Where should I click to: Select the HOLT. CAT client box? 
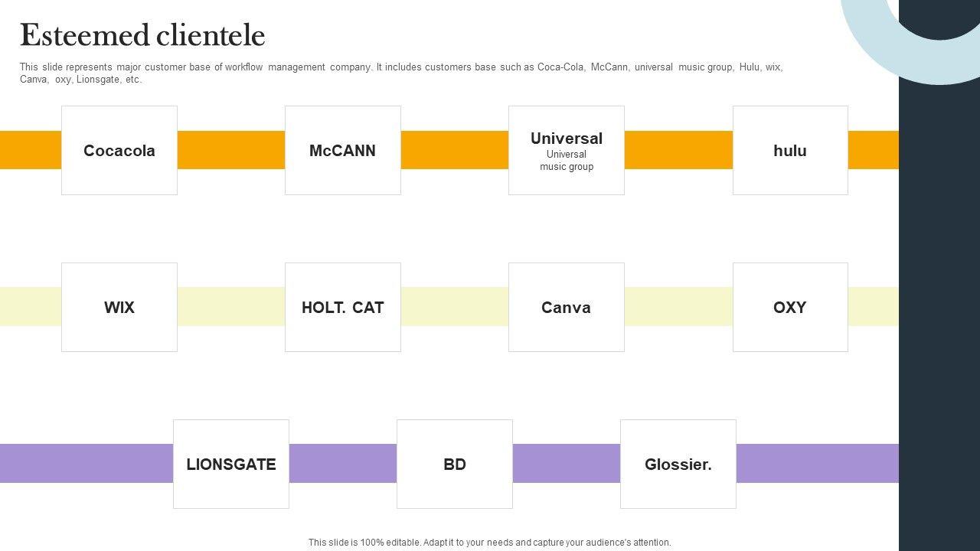pyautogui.click(x=342, y=308)
